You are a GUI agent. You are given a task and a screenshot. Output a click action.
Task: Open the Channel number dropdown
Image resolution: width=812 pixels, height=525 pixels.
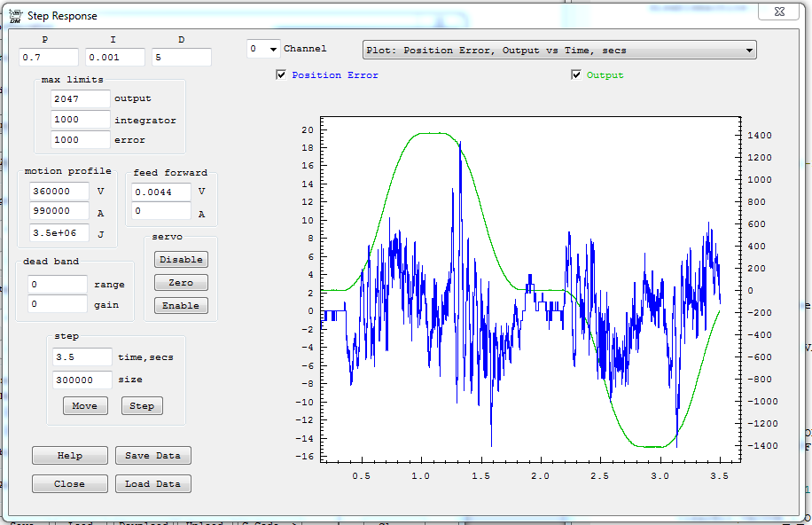272,50
